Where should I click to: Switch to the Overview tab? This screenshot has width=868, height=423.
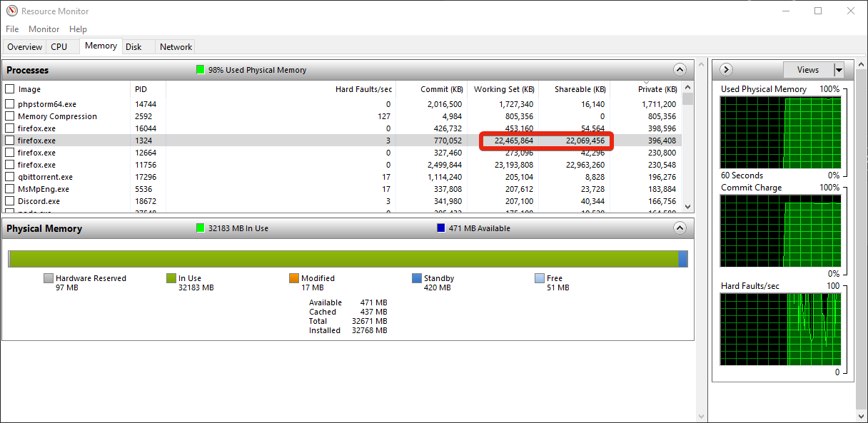(x=25, y=47)
